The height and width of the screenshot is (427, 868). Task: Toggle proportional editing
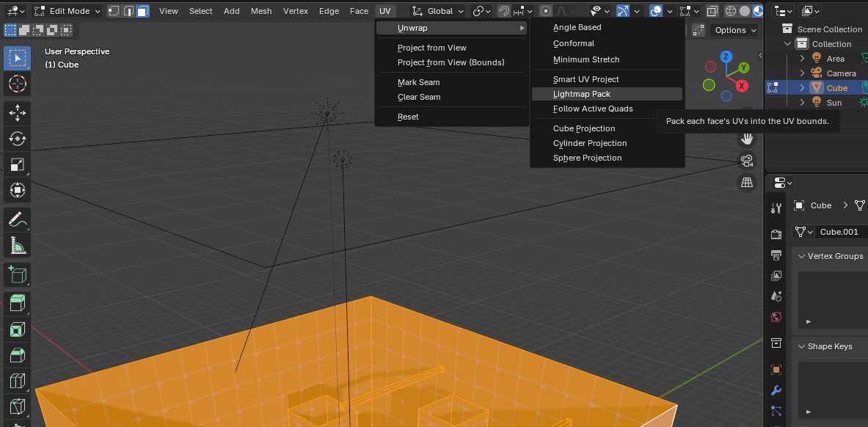click(546, 11)
